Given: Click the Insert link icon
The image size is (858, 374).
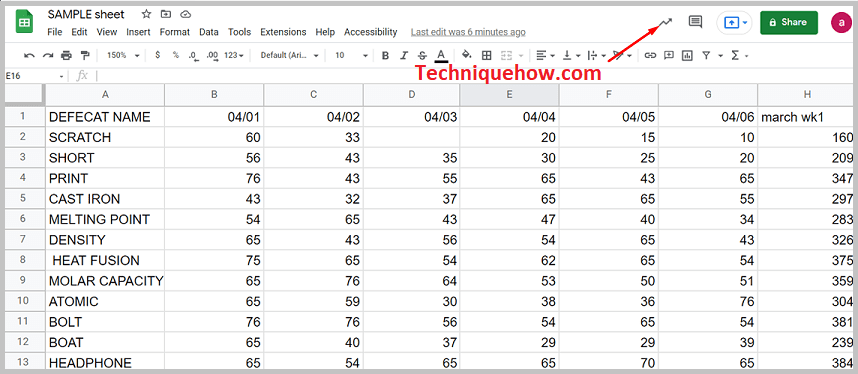Looking at the screenshot, I should 650,55.
